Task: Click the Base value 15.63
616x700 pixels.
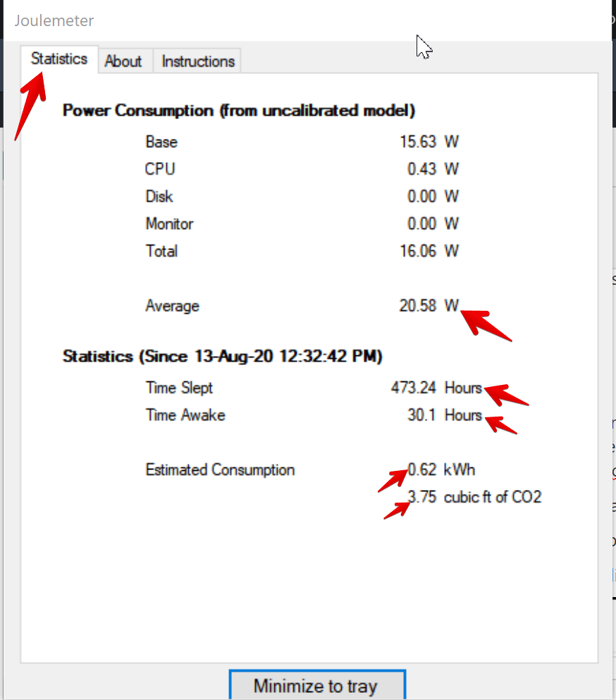Action: (418, 142)
